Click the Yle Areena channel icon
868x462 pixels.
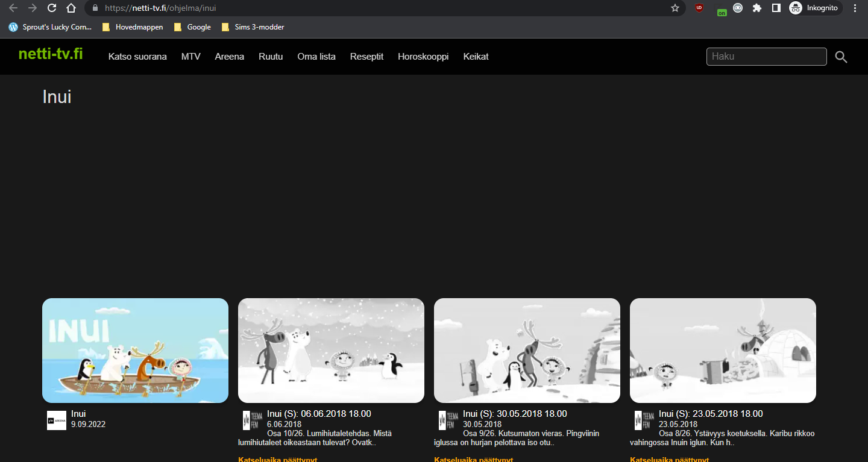(x=56, y=420)
